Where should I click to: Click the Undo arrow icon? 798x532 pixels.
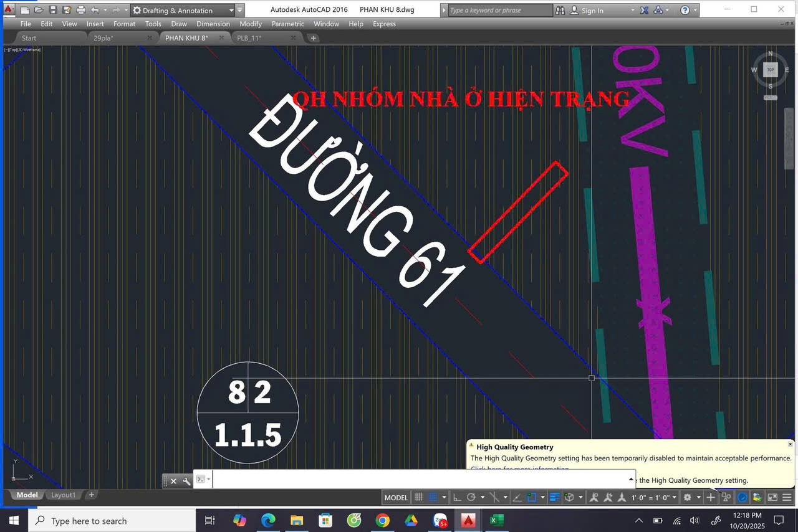coord(95,11)
